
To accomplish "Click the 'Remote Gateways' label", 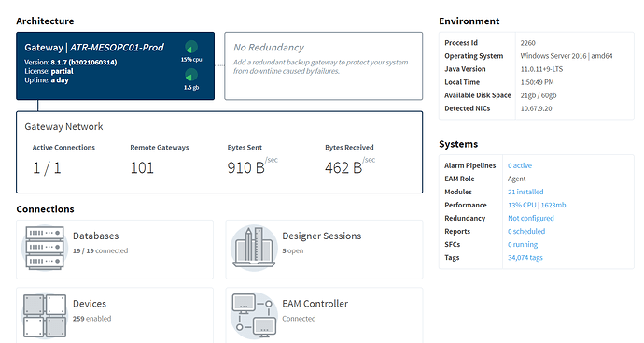I will coord(160,148).
